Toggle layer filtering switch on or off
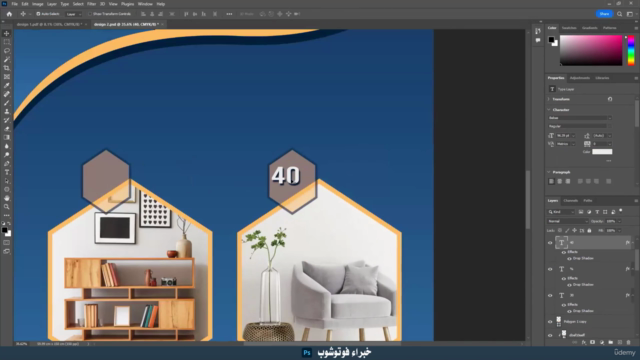Image resolution: width=640 pixels, height=360 pixels. (x=621, y=211)
